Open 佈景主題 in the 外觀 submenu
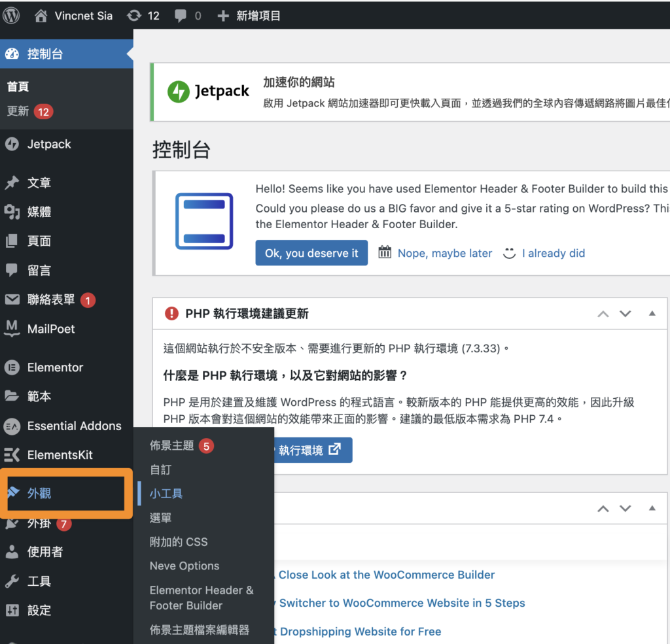 [172, 445]
